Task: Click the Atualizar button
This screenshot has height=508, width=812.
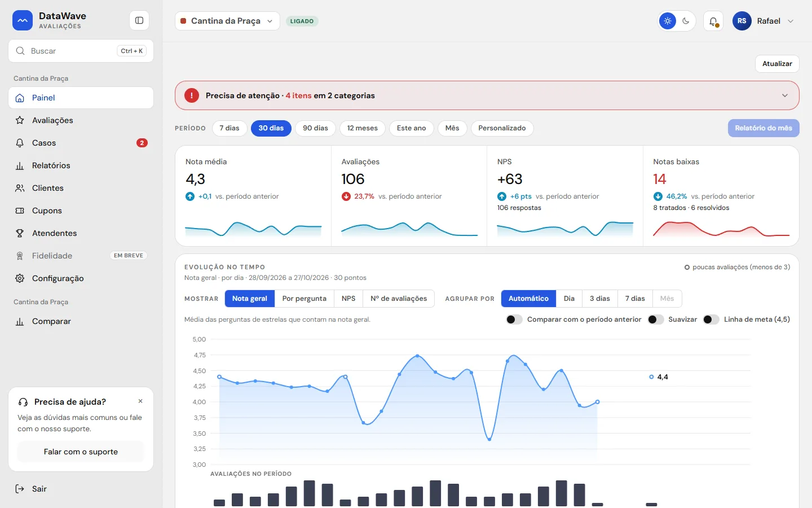Action: 777,64
